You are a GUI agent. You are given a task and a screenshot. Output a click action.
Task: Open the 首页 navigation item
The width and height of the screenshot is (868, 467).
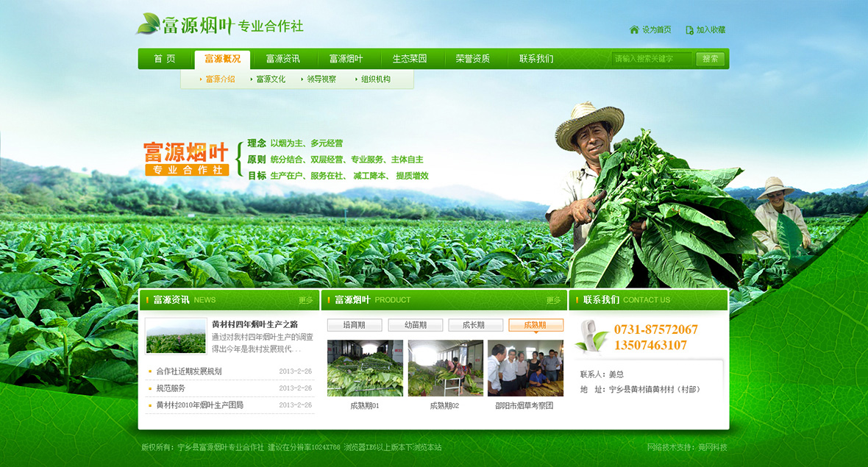165,59
